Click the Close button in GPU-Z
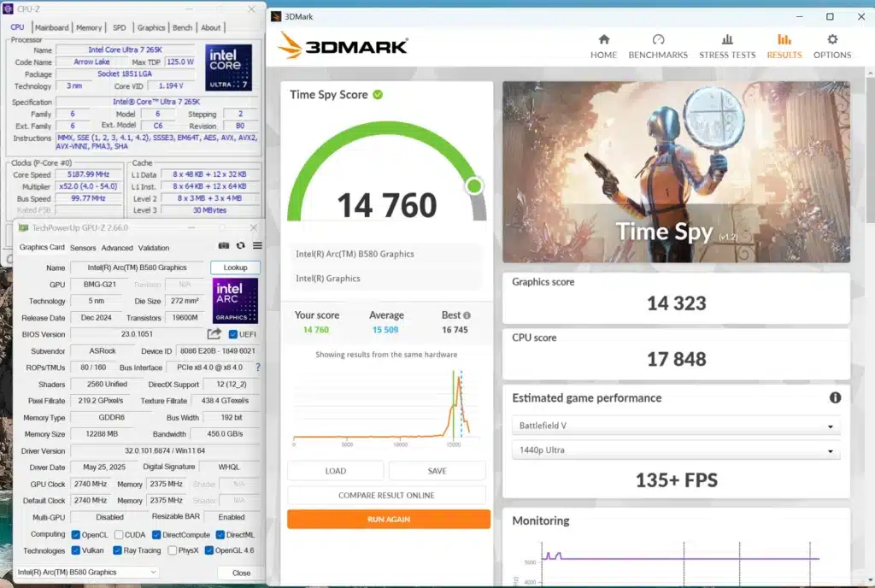 [x=241, y=573]
